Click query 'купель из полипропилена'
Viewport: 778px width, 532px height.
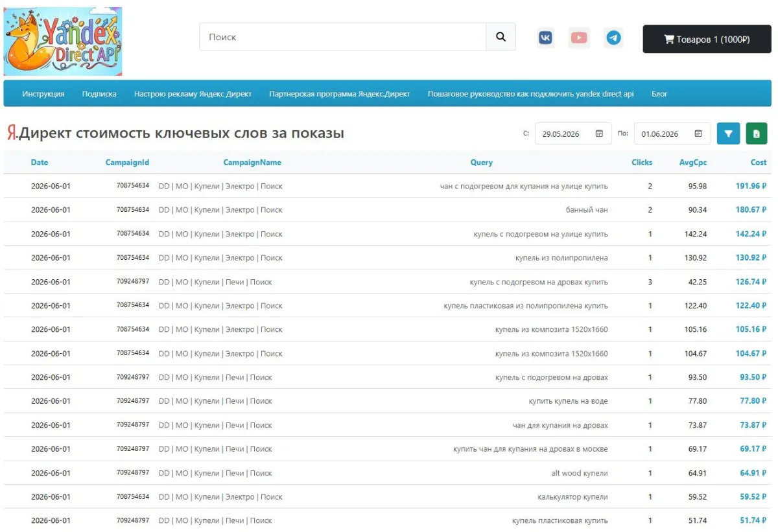pyautogui.click(x=561, y=258)
